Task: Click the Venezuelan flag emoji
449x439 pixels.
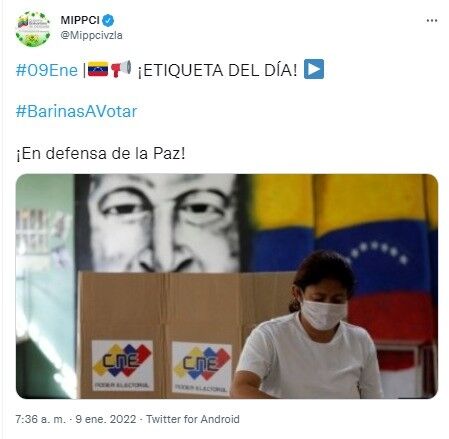Action: tap(98, 69)
